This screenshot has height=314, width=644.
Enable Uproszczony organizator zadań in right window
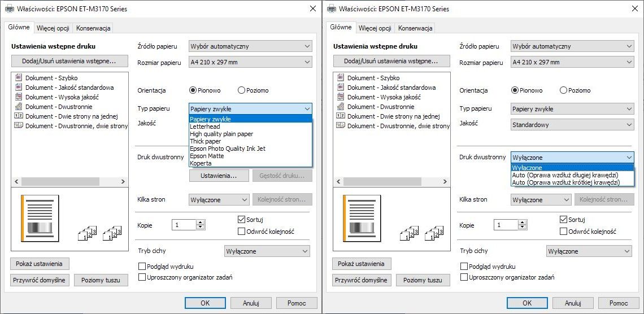tap(464, 277)
